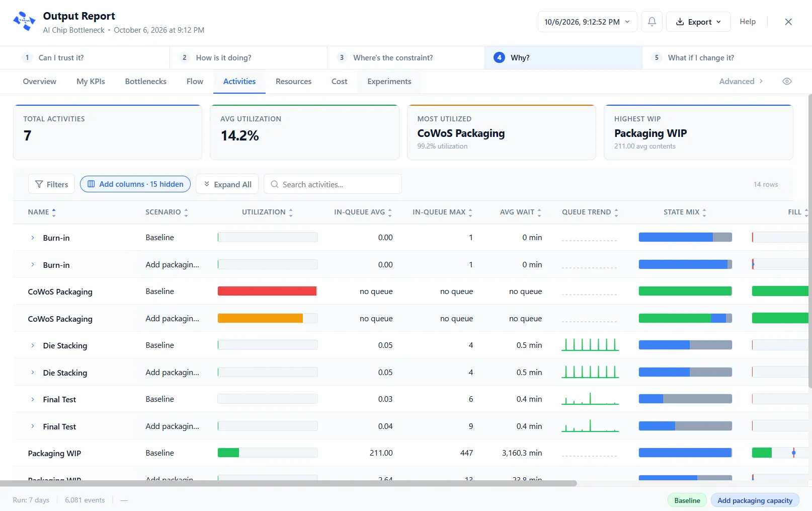Click the Final Test Baseline queue trend sparkline
The height and width of the screenshot is (511, 812).
[x=590, y=399]
